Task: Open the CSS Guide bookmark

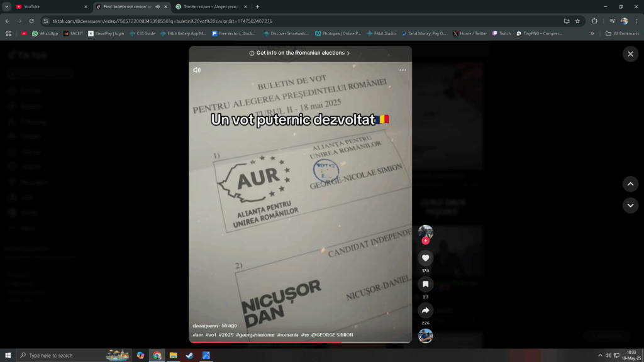Action: pos(142,34)
